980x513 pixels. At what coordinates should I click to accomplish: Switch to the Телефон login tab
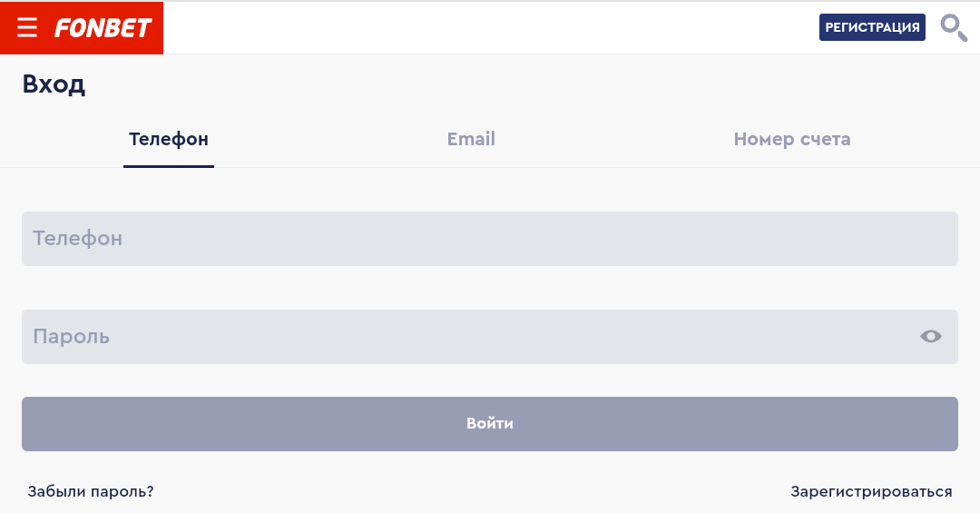169,139
